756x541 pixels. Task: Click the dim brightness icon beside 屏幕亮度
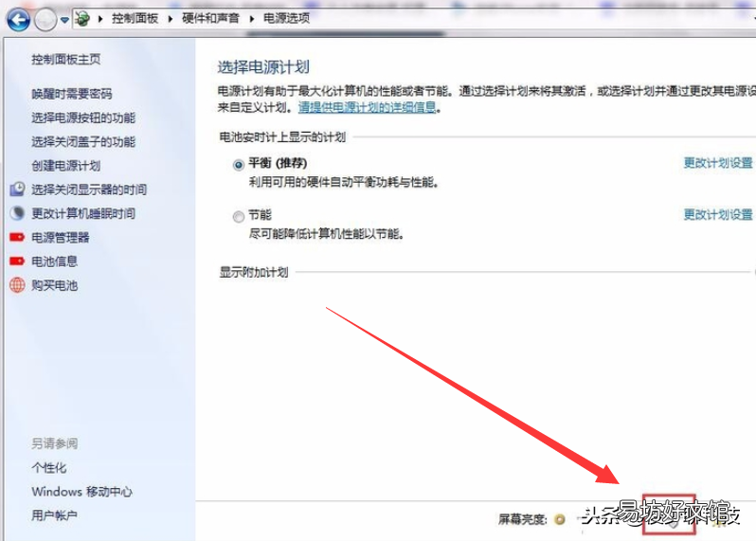click(x=560, y=519)
